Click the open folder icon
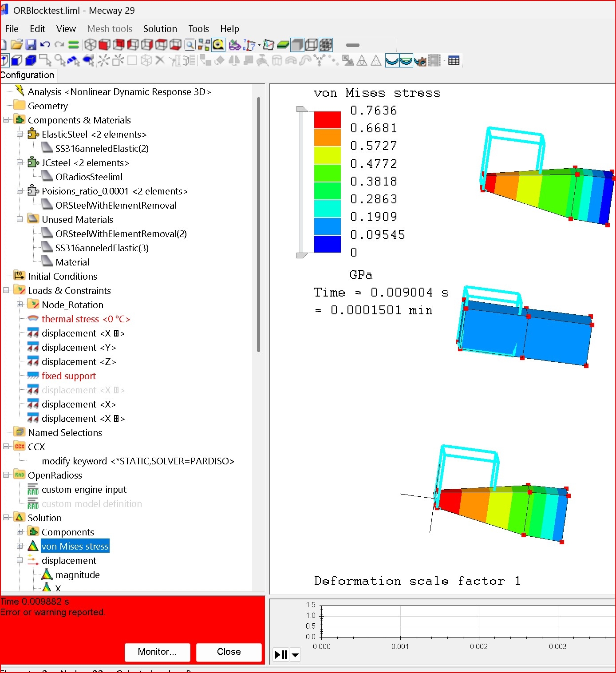Image resolution: width=616 pixels, height=673 pixels. [16, 45]
